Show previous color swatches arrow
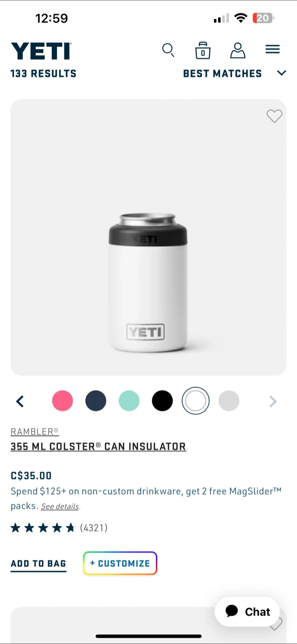This screenshot has width=297, height=644. pos(20,402)
